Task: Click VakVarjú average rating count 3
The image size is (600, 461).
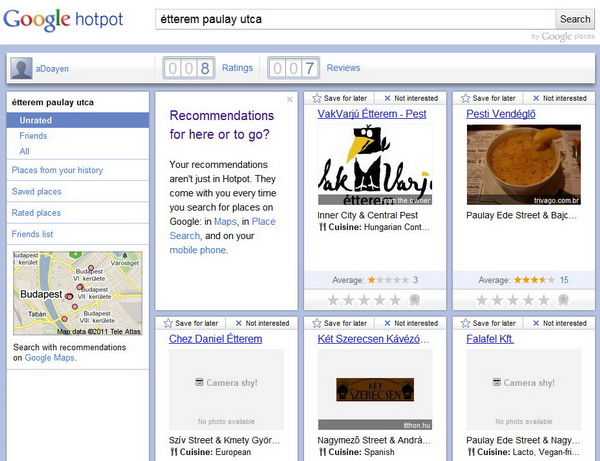Action: tap(416, 280)
